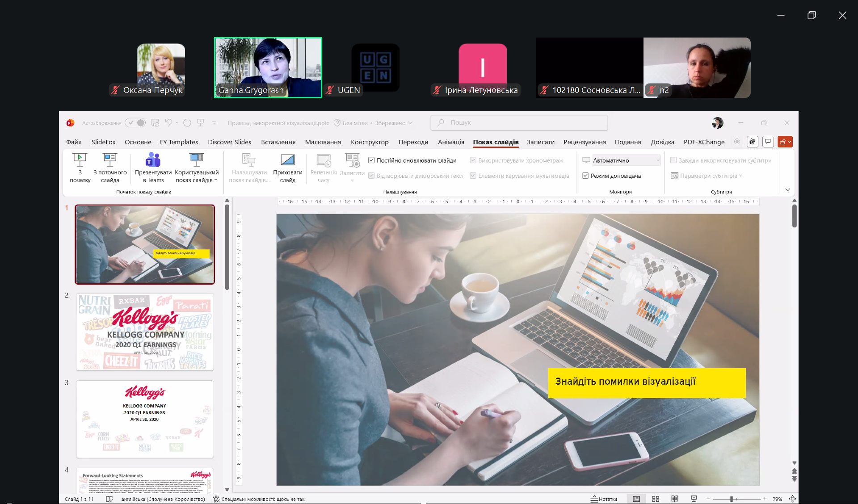Click the zoom slider in status bar
Viewport: 858px width, 504px height.
coord(732,499)
